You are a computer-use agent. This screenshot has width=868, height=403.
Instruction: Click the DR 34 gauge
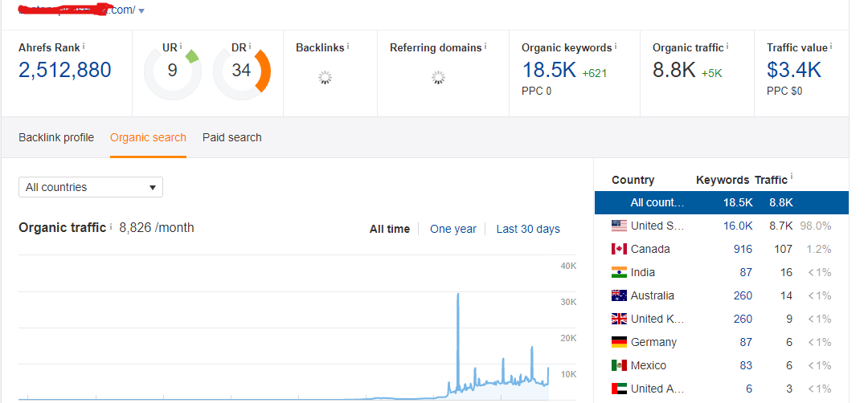coord(241,71)
